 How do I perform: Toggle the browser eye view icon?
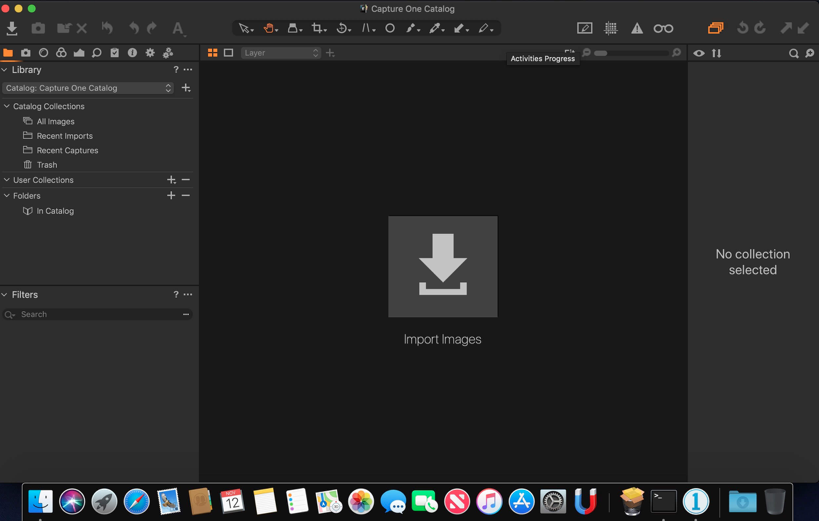[x=699, y=53]
